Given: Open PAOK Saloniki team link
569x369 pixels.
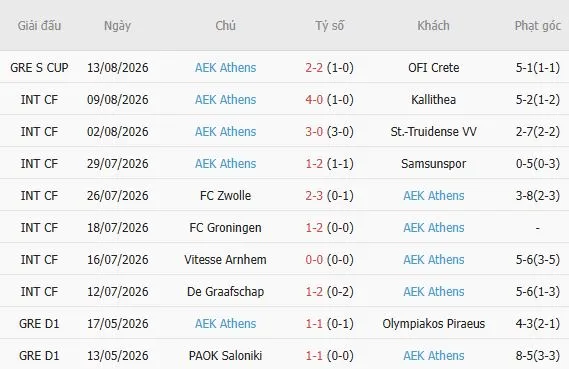Looking at the screenshot, I should pos(225,355).
